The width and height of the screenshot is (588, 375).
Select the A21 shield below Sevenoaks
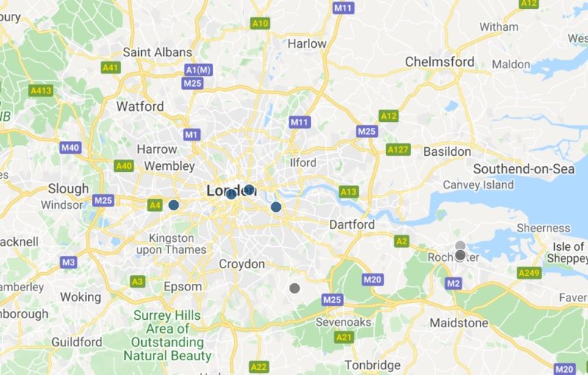pos(344,337)
